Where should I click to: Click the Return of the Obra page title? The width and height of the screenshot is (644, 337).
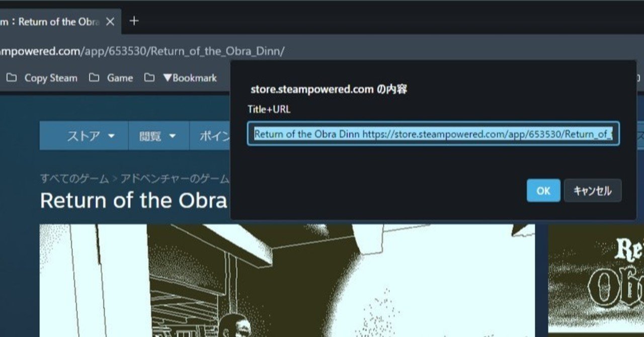click(x=134, y=201)
